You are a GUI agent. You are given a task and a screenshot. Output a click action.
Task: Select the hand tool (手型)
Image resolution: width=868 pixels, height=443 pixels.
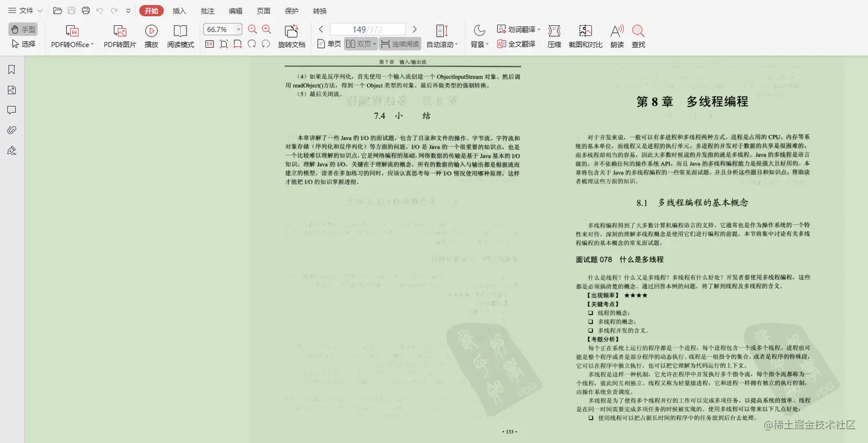22,29
